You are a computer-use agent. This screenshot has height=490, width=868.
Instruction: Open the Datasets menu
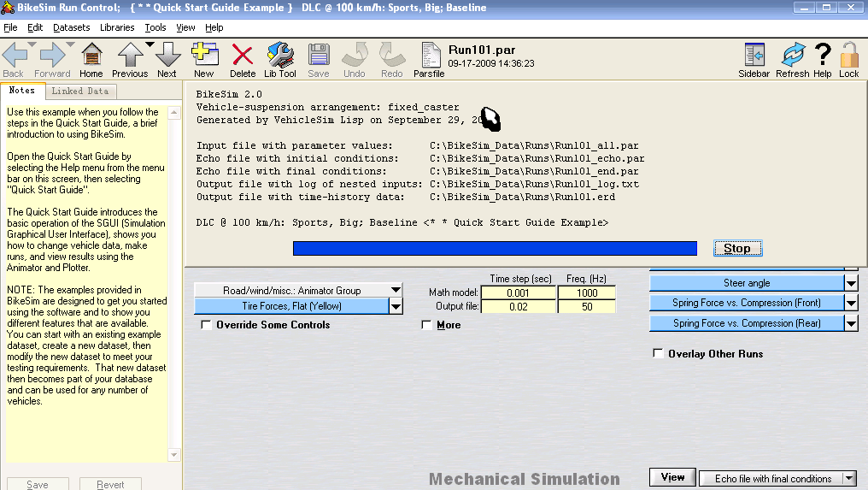[x=72, y=27]
